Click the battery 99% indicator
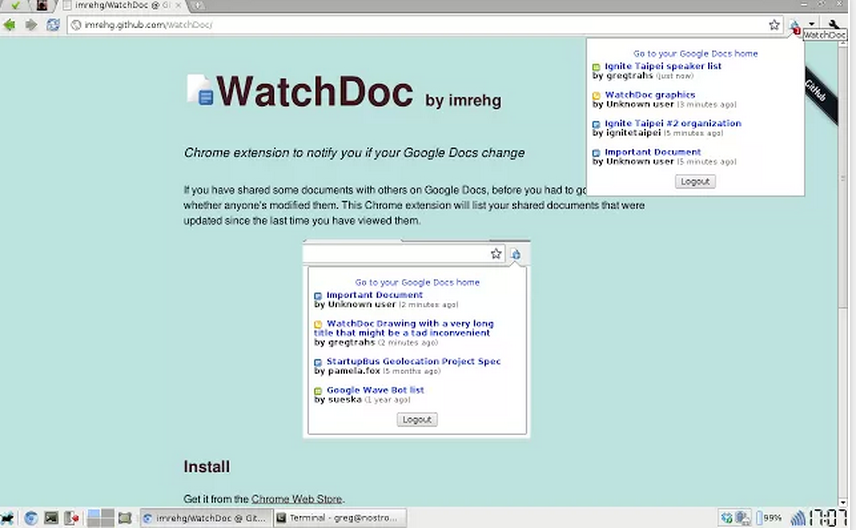 click(x=769, y=518)
